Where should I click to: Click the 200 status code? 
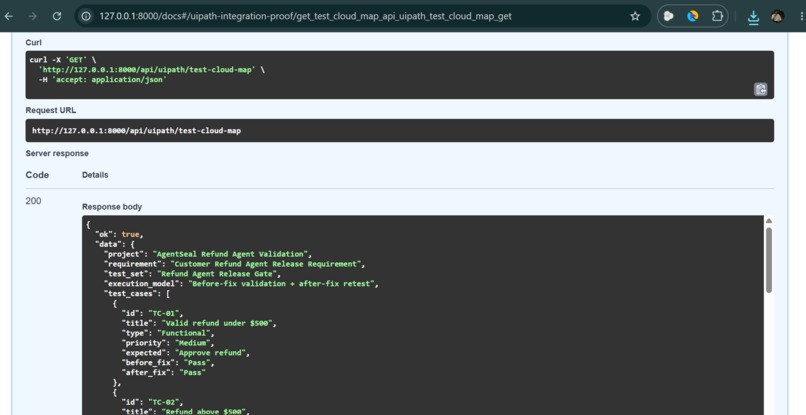click(x=33, y=201)
